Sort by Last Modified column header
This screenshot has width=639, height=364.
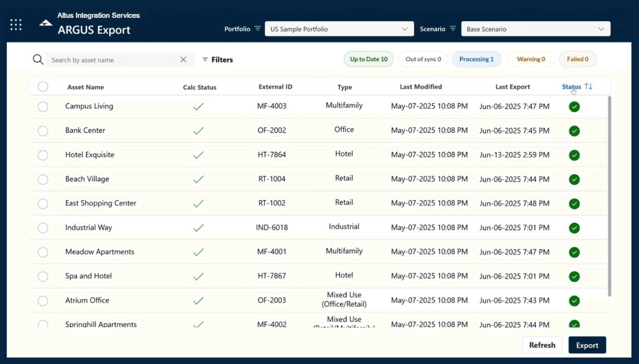(x=421, y=87)
